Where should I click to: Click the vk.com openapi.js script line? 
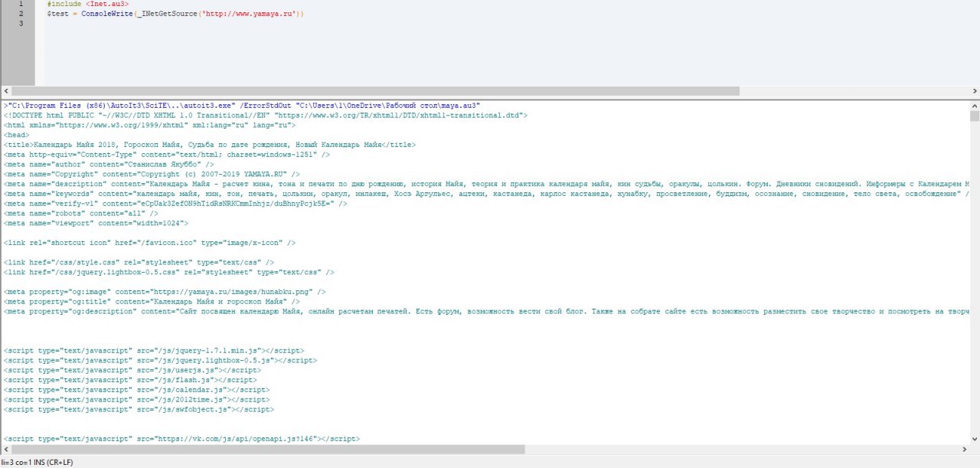coord(182,440)
